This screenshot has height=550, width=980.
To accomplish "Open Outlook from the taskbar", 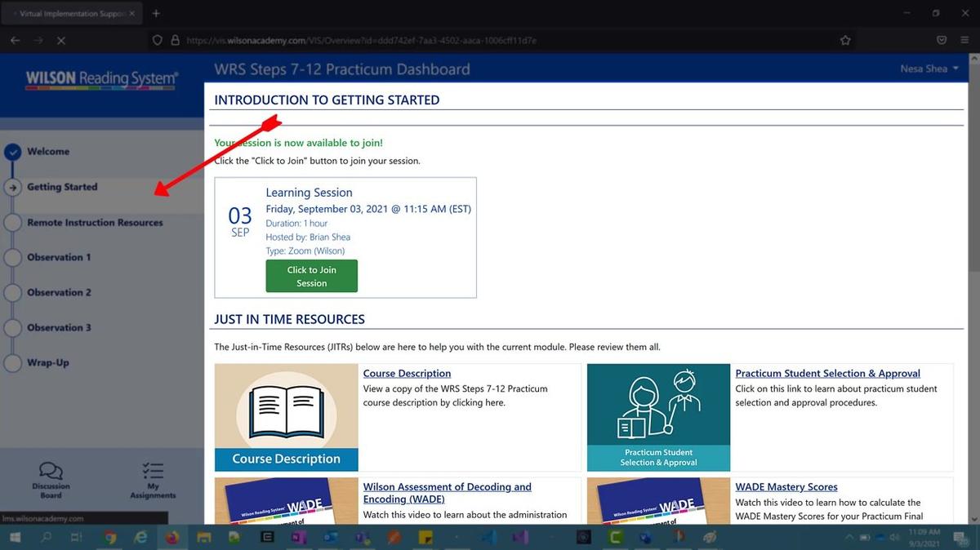I will 330,537.
